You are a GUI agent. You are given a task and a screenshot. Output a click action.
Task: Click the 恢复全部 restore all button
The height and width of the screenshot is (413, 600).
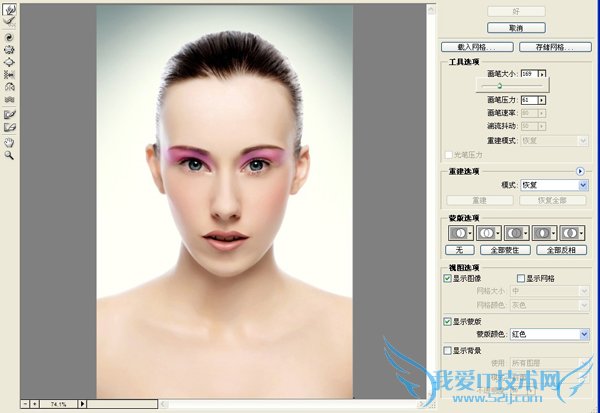tap(552, 200)
